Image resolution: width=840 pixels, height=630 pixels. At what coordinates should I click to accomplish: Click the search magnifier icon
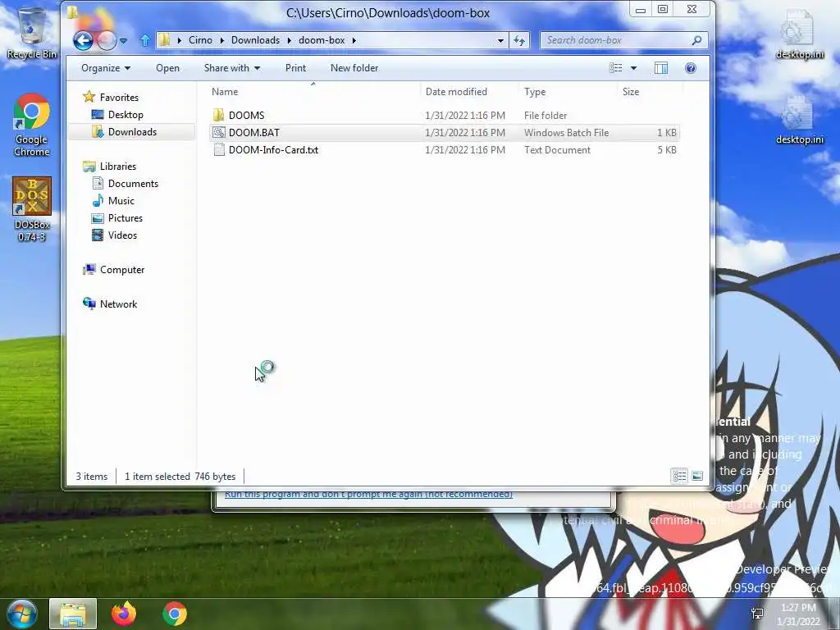pyautogui.click(x=697, y=40)
